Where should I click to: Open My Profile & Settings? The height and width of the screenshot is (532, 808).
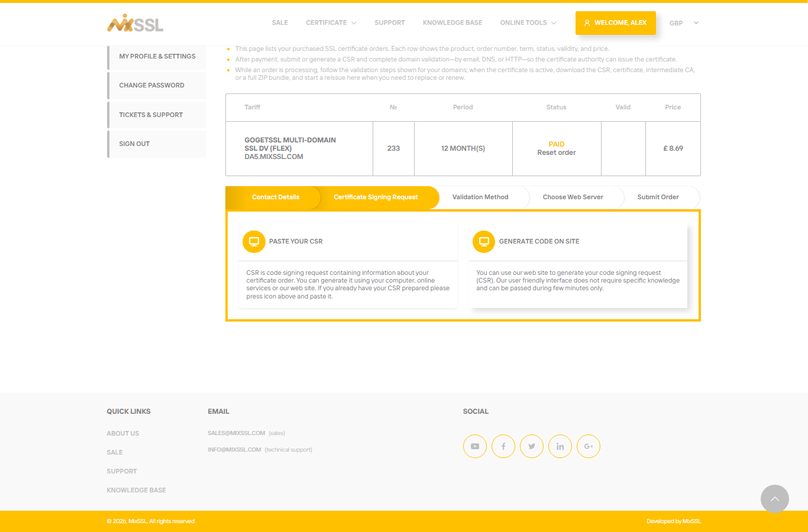(157, 56)
